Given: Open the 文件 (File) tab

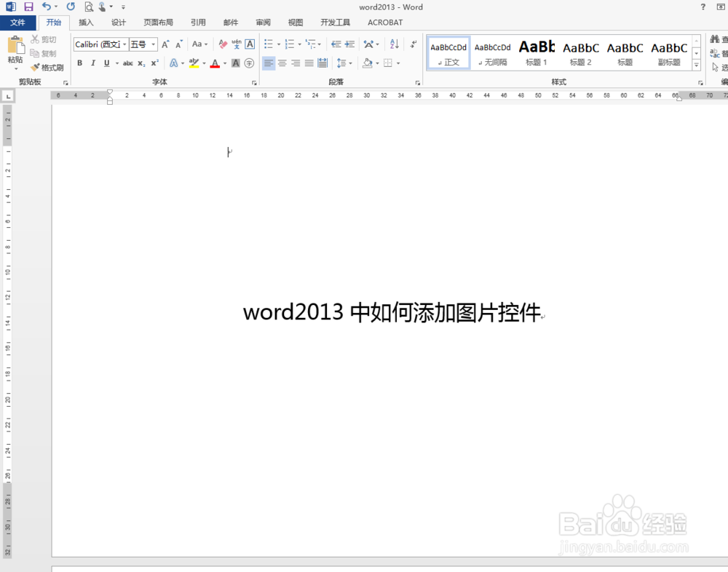Looking at the screenshot, I should [17, 23].
